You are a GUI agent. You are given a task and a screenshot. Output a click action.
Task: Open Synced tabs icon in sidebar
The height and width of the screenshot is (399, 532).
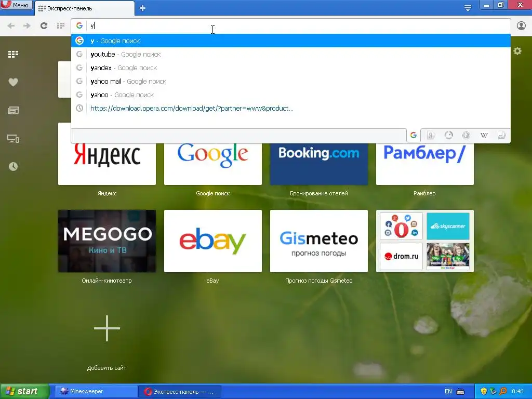[x=13, y=139]
